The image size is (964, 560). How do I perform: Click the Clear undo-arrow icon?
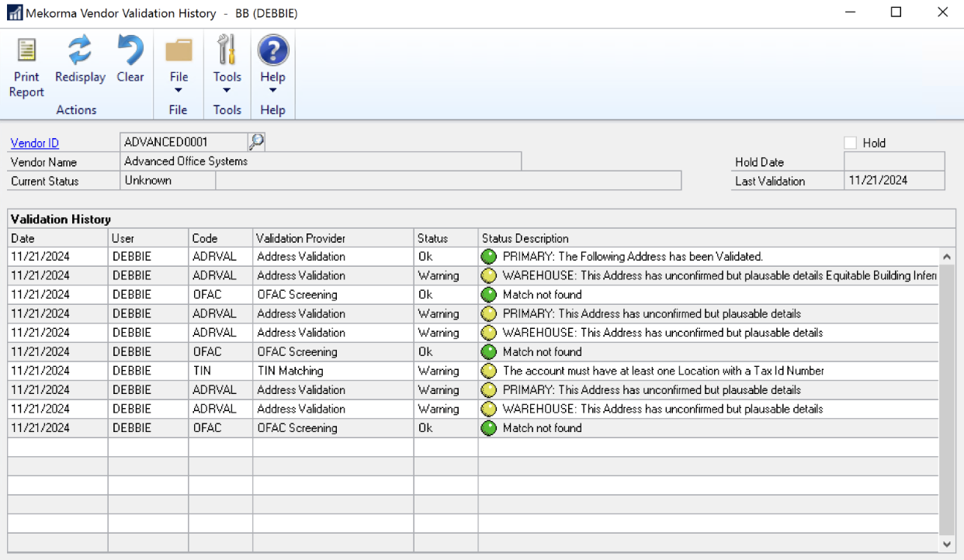click(130, 51)
